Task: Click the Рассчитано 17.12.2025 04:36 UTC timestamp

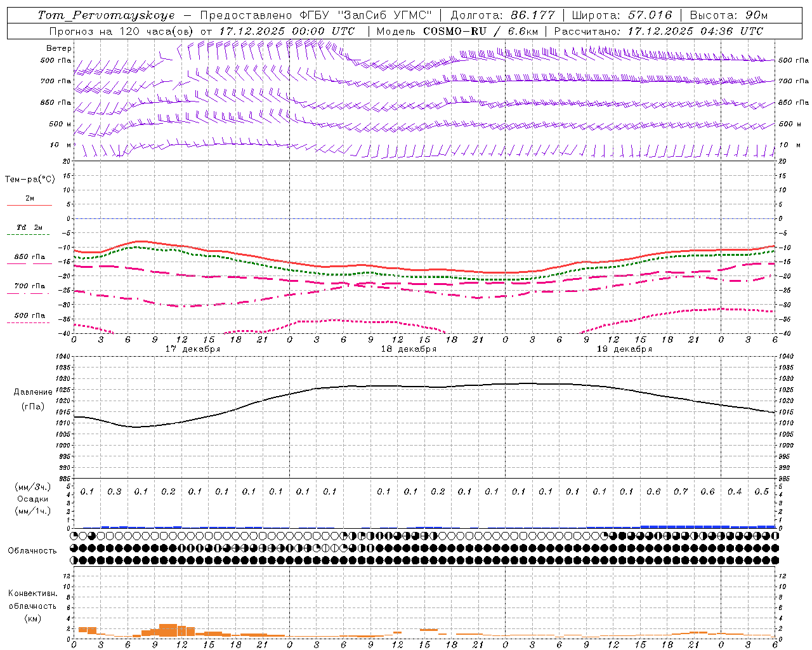Action: [x=658, y=31]
